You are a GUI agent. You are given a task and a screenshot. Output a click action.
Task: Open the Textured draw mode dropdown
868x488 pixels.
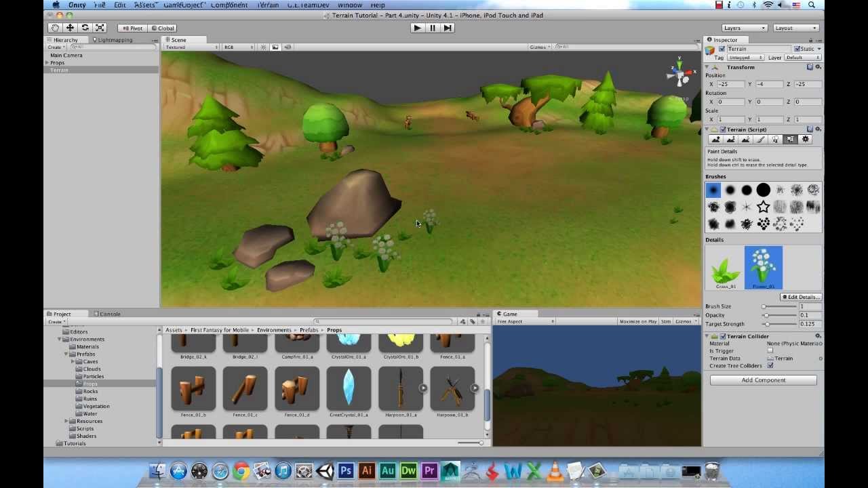coord(192,47)
